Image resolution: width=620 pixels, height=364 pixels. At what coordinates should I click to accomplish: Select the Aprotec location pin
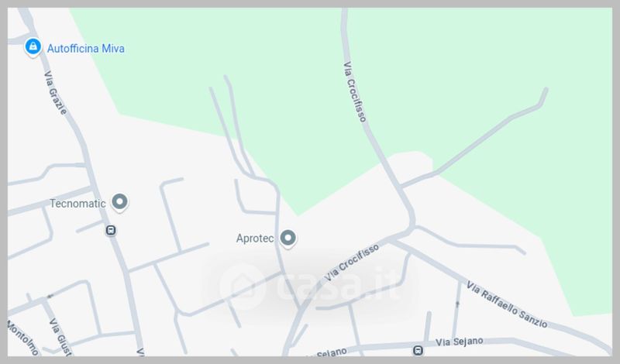point(288,239)
